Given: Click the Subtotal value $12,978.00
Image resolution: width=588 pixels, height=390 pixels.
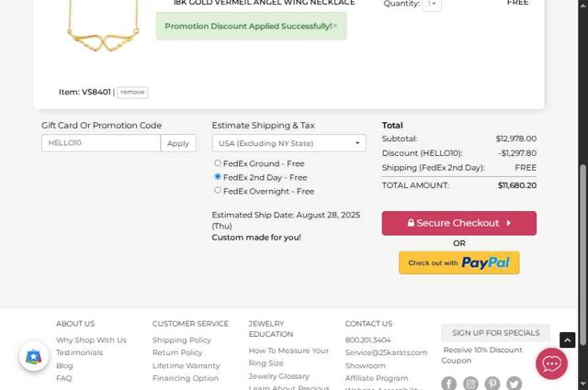Looking at the screenshot, I should click(x=516, y=139).
